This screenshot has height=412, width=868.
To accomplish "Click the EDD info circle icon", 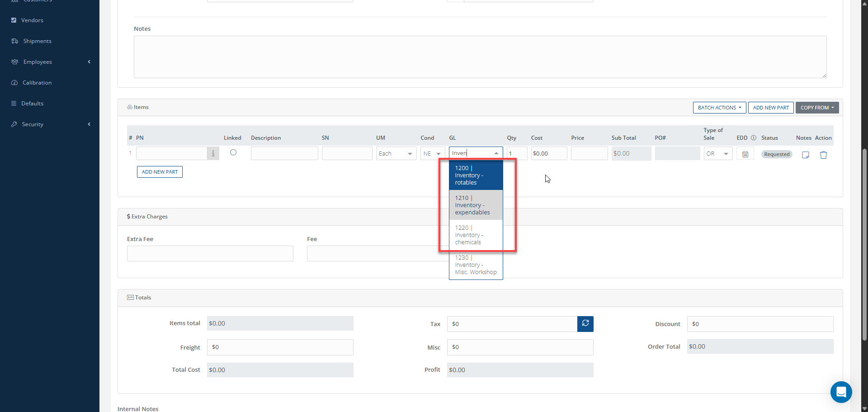I will click(x=754, y=138).
